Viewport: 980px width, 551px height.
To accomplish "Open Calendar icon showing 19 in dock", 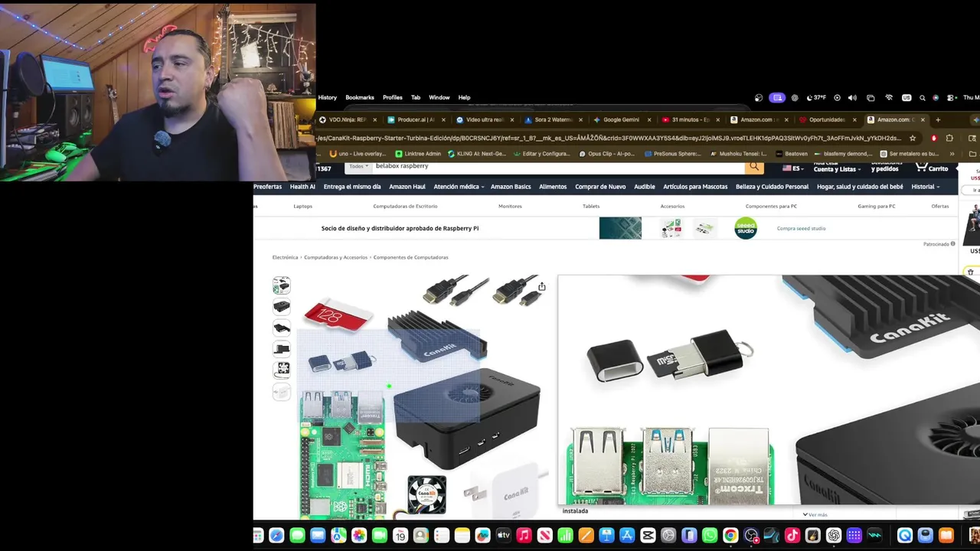I will pyautogui.click(x=400, y=536).
